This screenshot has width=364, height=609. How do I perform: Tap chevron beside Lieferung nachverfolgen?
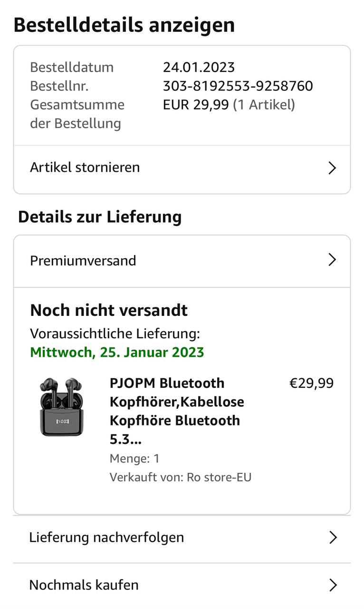333,538
